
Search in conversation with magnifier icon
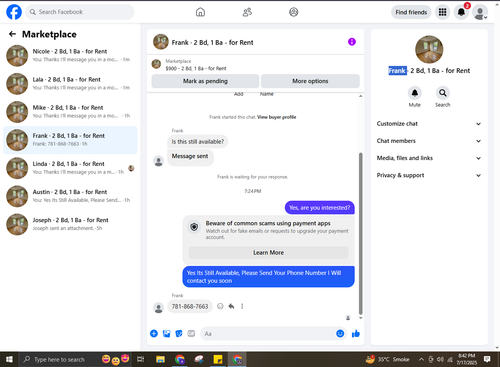(443, 93)
